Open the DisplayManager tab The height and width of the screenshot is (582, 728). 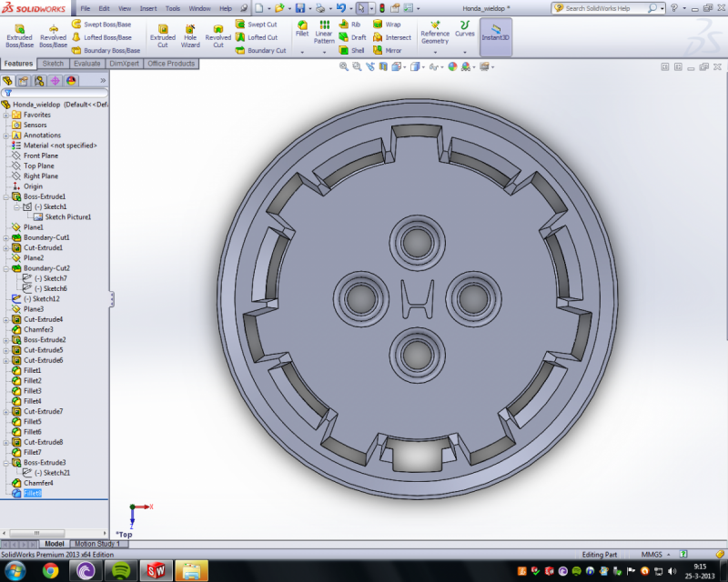point(71,81)
